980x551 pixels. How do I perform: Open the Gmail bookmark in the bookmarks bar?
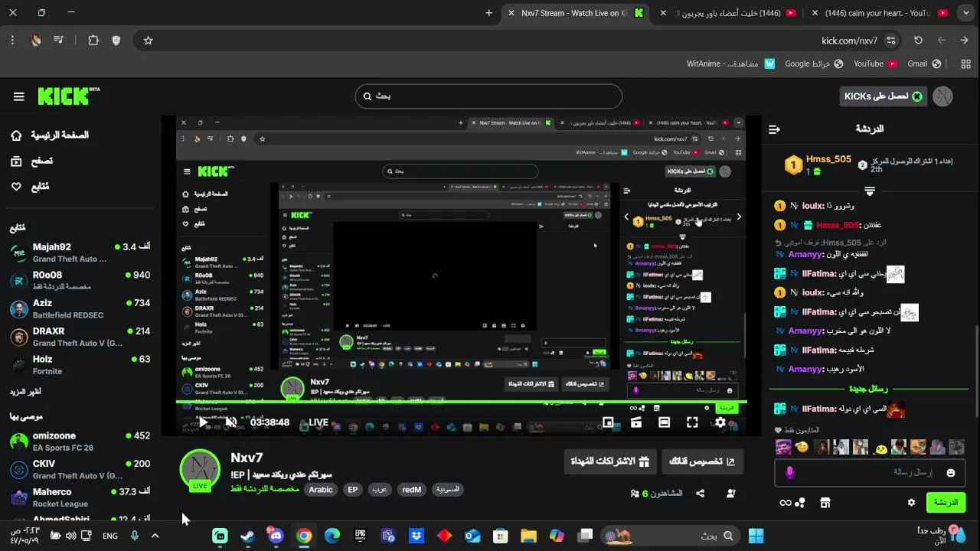[x=923, y=64]
